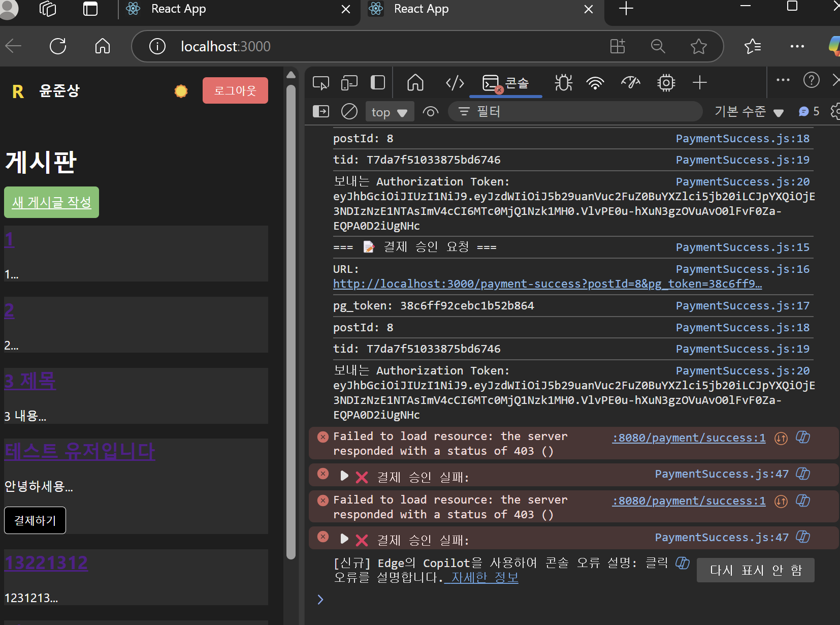Open the Performance gauge icon

click(x=630, y=83)
